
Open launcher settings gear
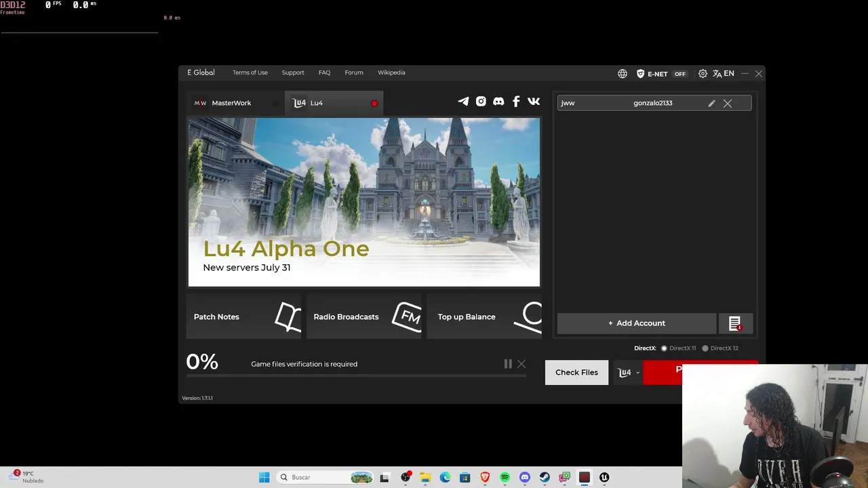coord(703,73)
